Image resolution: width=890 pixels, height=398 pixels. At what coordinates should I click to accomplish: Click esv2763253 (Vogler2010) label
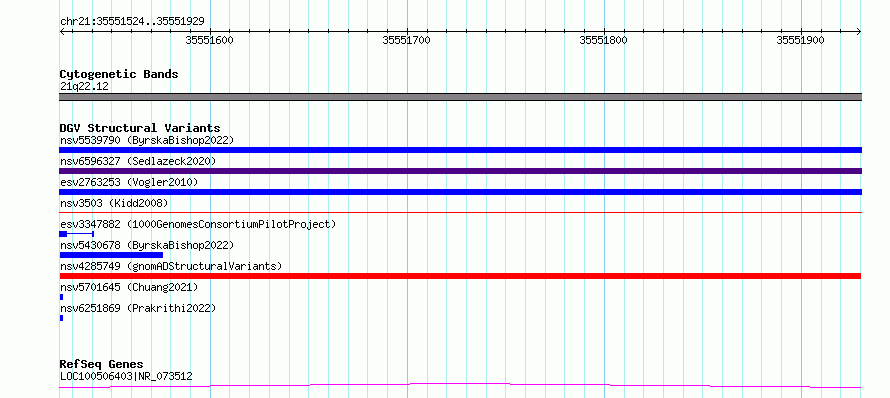129,182
